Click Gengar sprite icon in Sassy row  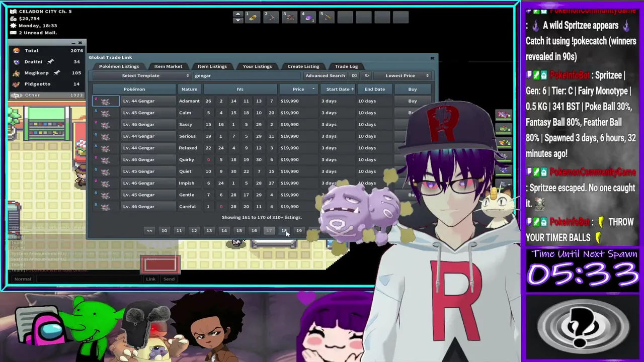[105, 124]
